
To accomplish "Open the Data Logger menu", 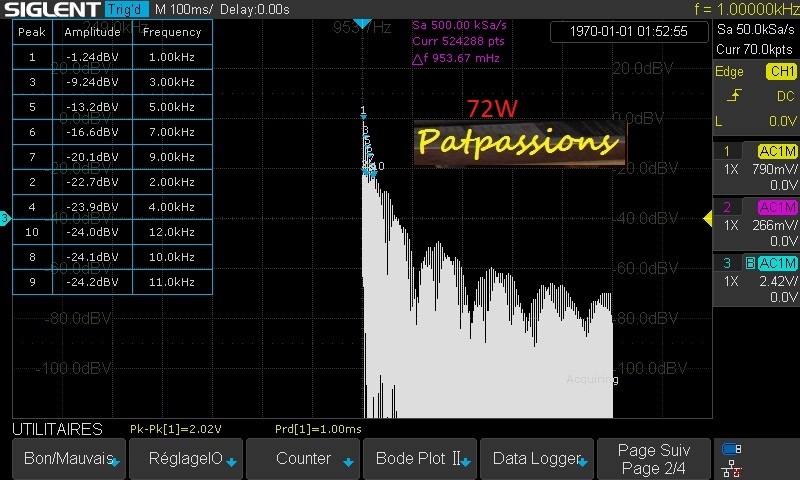I will (x=537, y=459).
